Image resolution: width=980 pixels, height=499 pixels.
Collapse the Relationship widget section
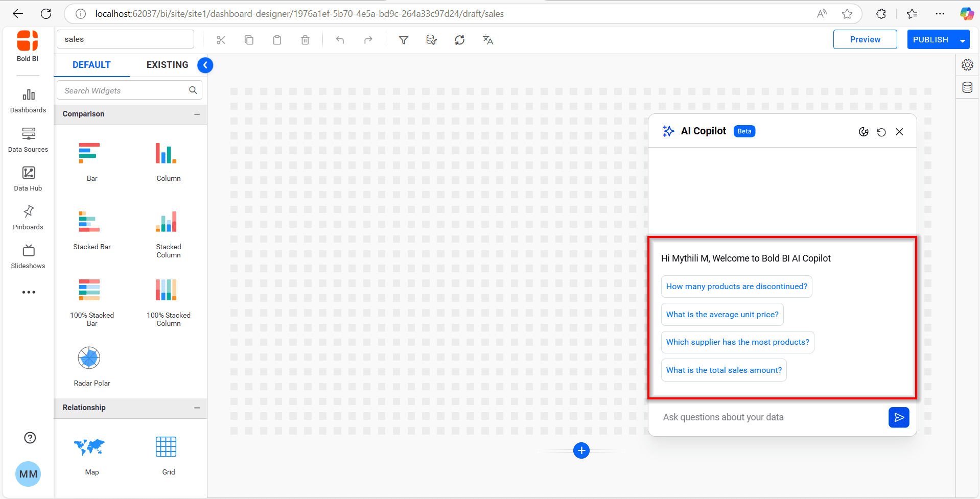(197, 408)
